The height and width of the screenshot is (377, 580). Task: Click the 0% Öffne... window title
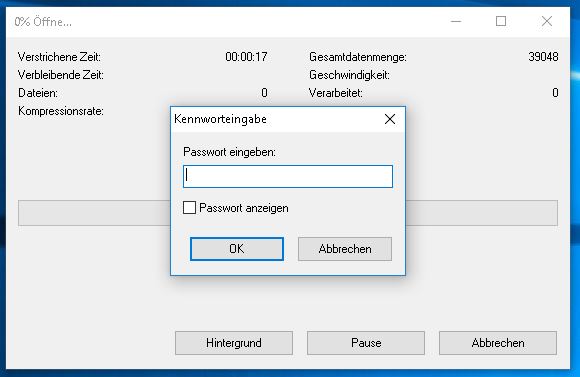click(43, 22)
